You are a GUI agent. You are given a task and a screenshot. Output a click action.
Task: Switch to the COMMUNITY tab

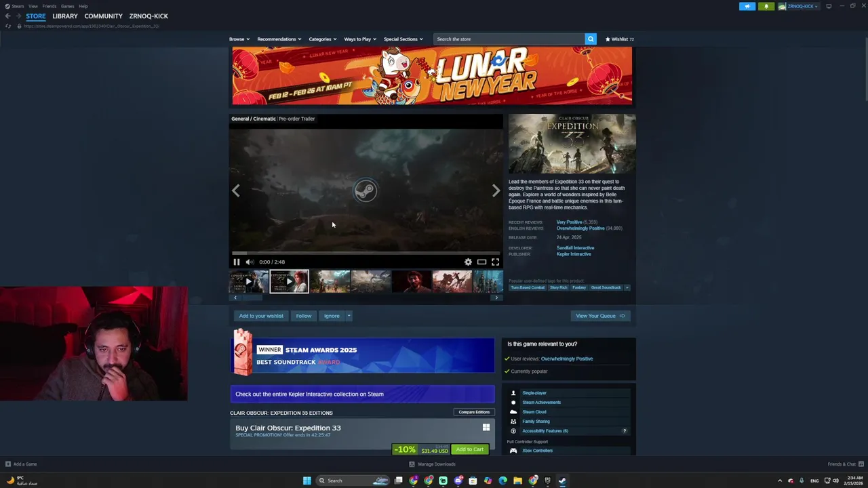(104, 16)
